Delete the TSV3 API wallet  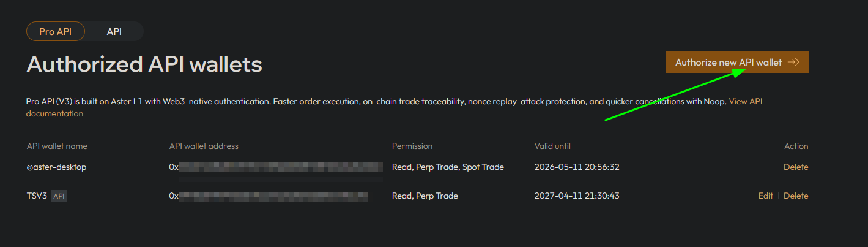click(796, 196)
